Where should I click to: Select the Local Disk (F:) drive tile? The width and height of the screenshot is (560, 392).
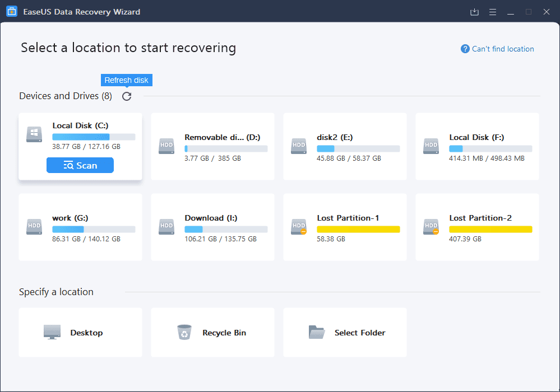click(x=477, y=147)
